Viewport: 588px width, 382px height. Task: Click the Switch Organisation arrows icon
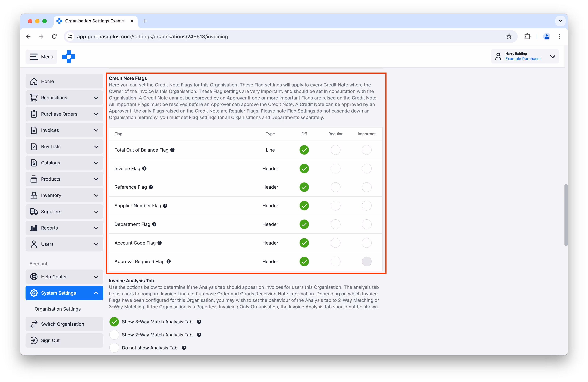tap(34, 324)
